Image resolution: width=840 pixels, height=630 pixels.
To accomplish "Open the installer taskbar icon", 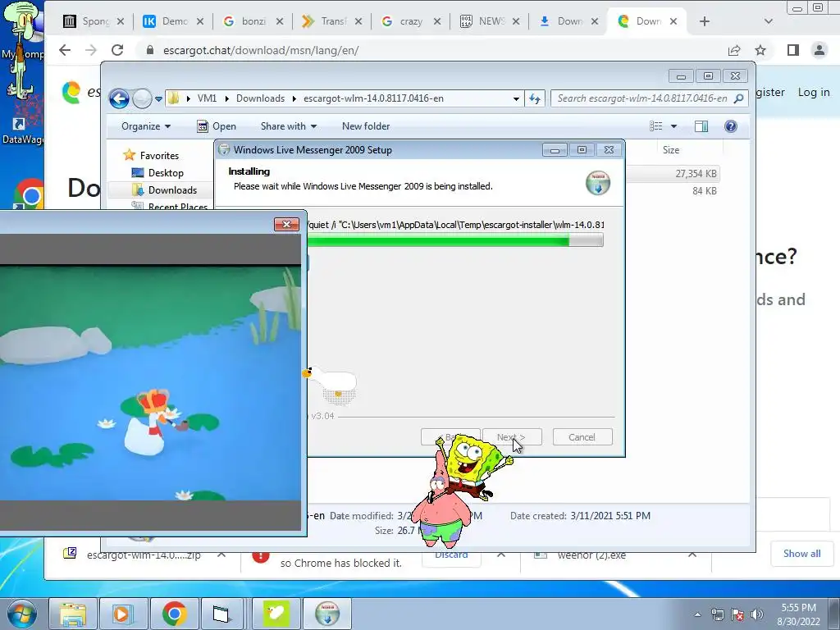I will tap(327, 614).
